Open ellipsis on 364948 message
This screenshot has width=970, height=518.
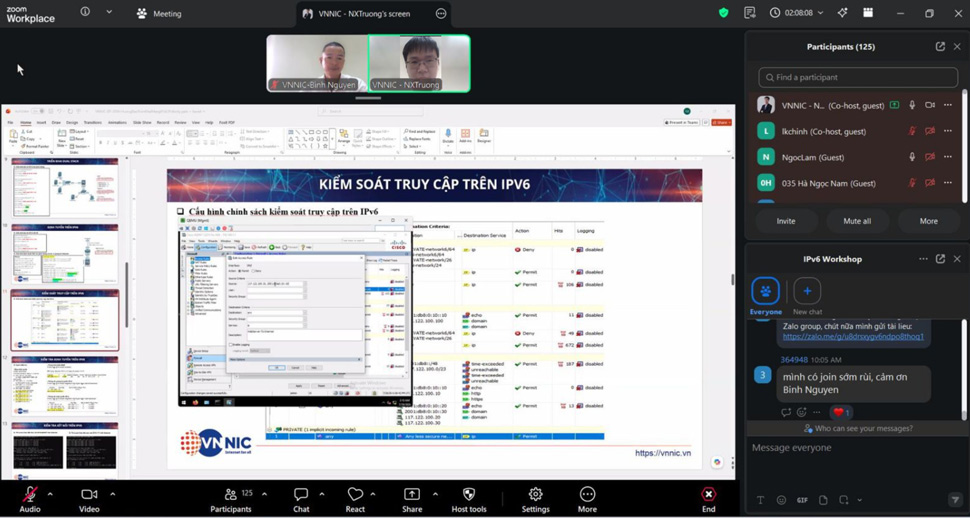click(x=817, y=412)
